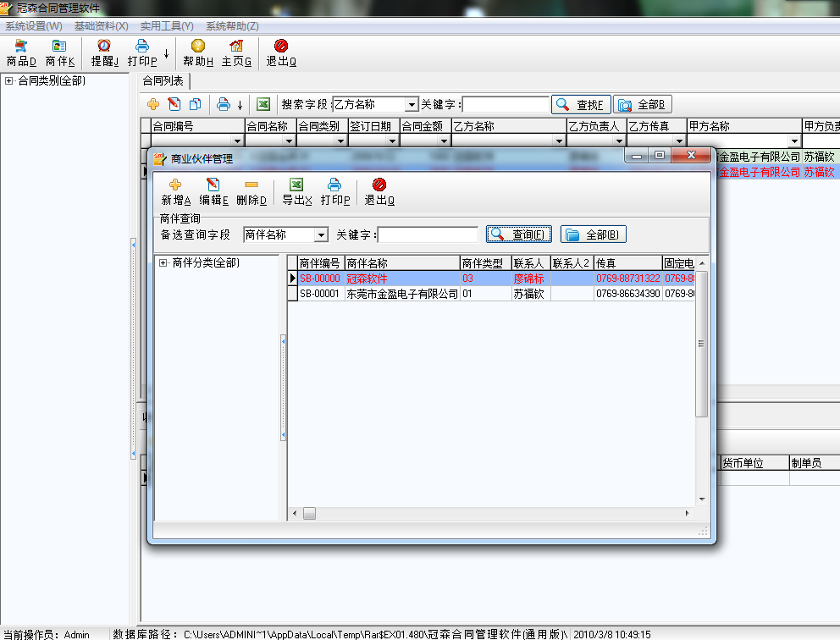Open the 乙方名称 search field dropdown
The width and height of the screenshot is (840, 640).
coord(412,104)
